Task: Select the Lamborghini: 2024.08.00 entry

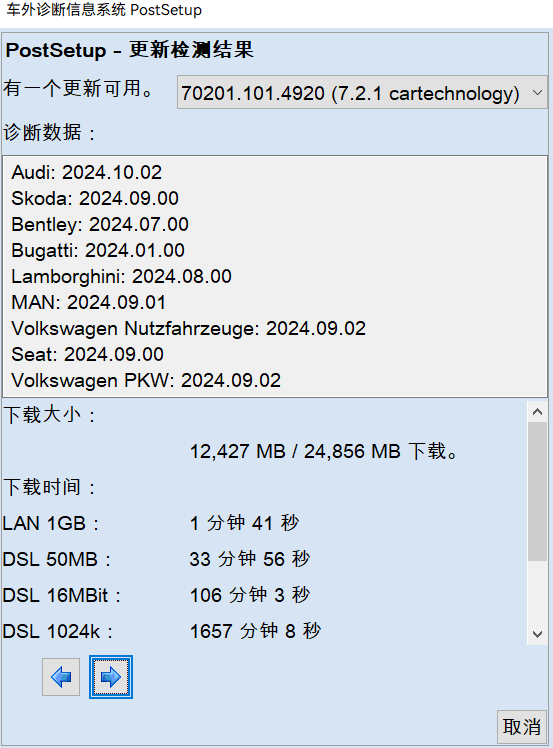Action: [x=122, y=277]
